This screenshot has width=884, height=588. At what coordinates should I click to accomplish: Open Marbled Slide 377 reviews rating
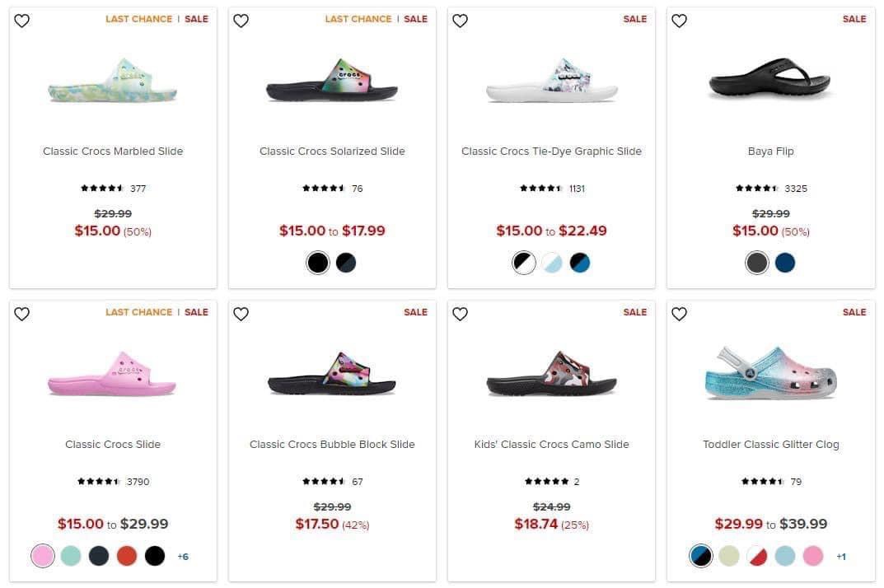click(x=113, y=189)
